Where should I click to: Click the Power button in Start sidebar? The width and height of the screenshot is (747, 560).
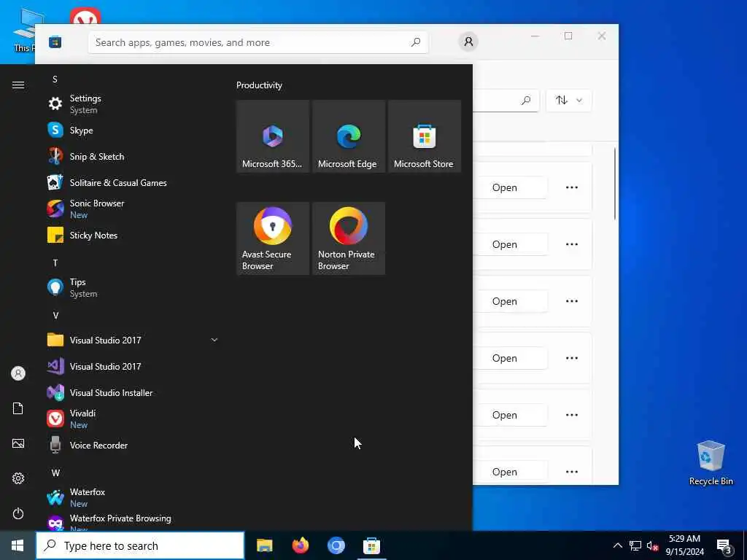[18, 513]
